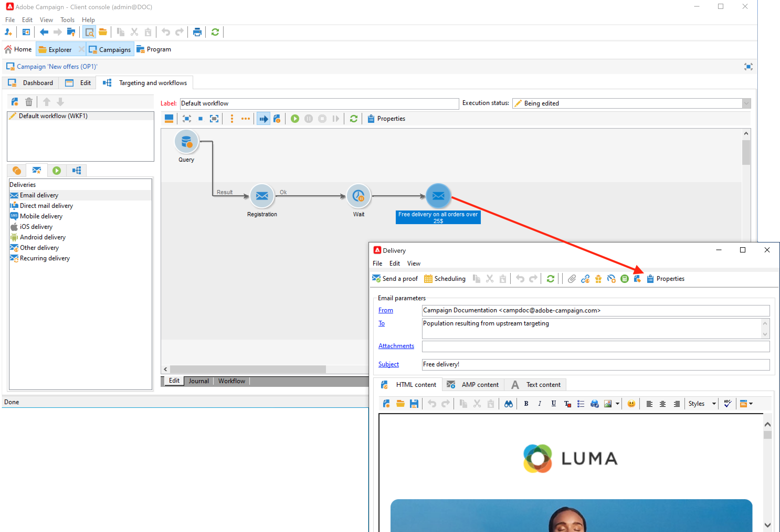Insert an emoticon in HTML editor

(631, 404)
